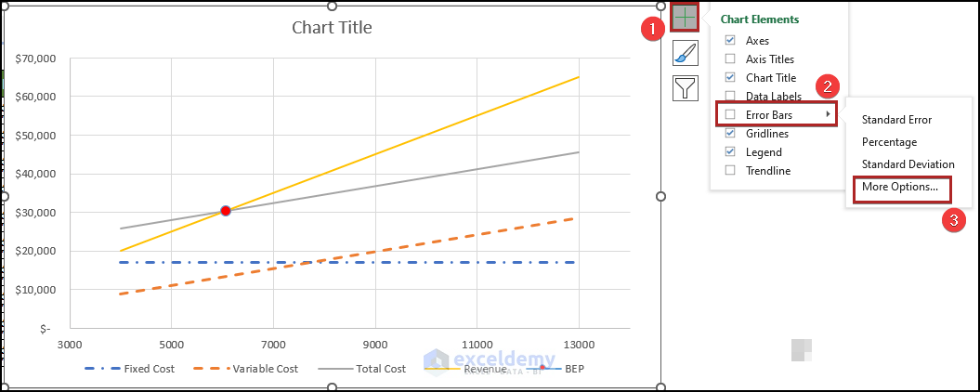Toggle the Axes checkbox
980x392 pixels.
730,41
